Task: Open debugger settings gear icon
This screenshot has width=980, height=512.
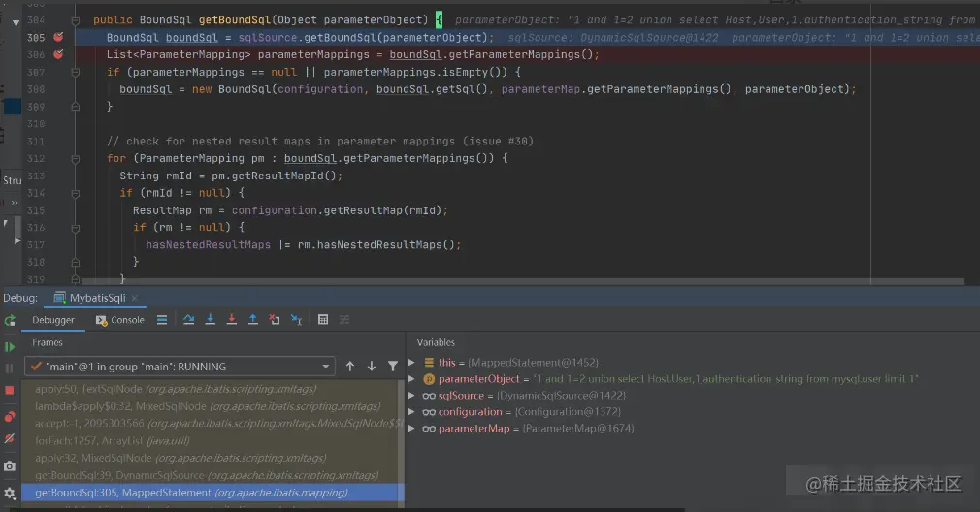Action: [10, 494]
